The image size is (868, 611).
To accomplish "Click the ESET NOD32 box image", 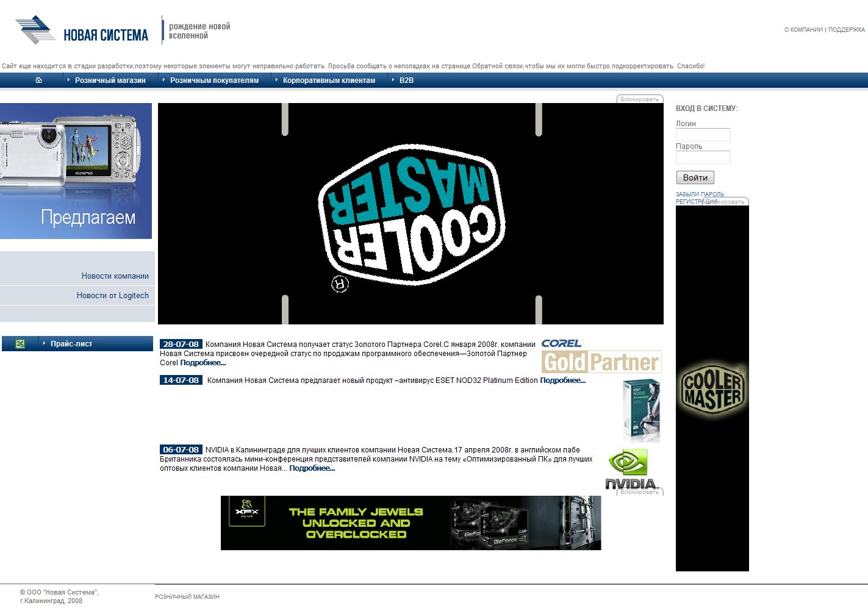I will tap(641, 410).
